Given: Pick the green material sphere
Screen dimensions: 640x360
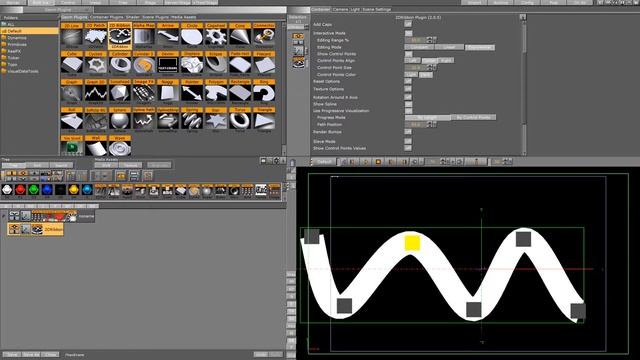Looking at the screenshot, I should coord(33,190).
